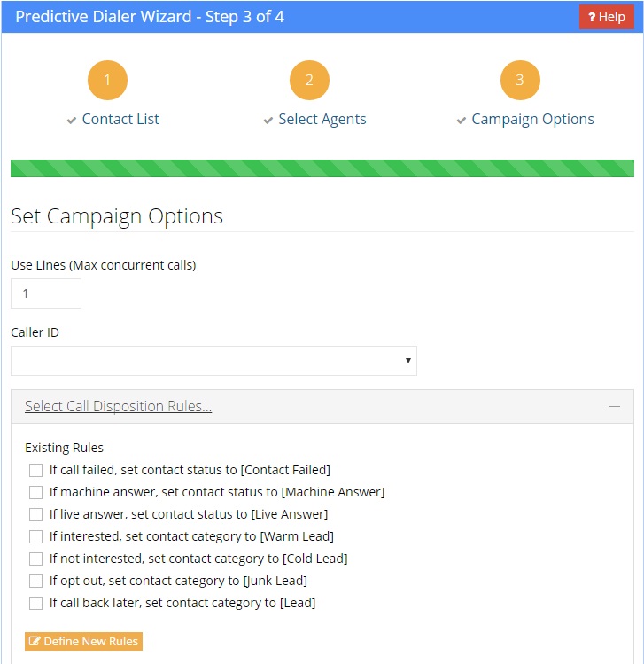The image size is (644, 664).
Task: Click the step 1 circle icon
Action: click(x=107, y=81)
